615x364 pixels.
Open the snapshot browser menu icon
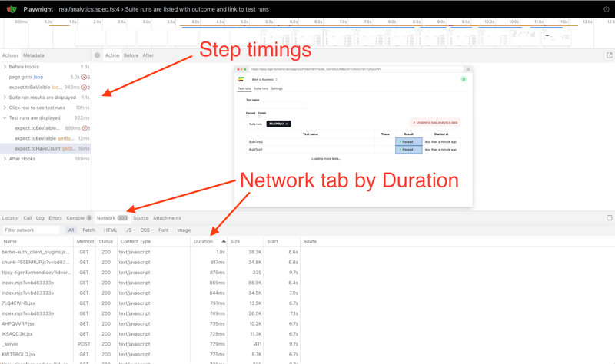pos(468,69)
